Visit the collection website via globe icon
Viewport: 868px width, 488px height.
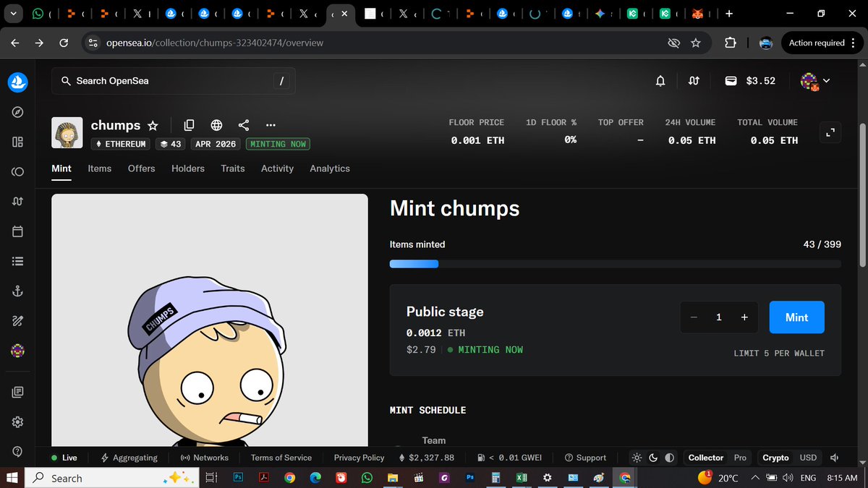(x=216, y=124)
